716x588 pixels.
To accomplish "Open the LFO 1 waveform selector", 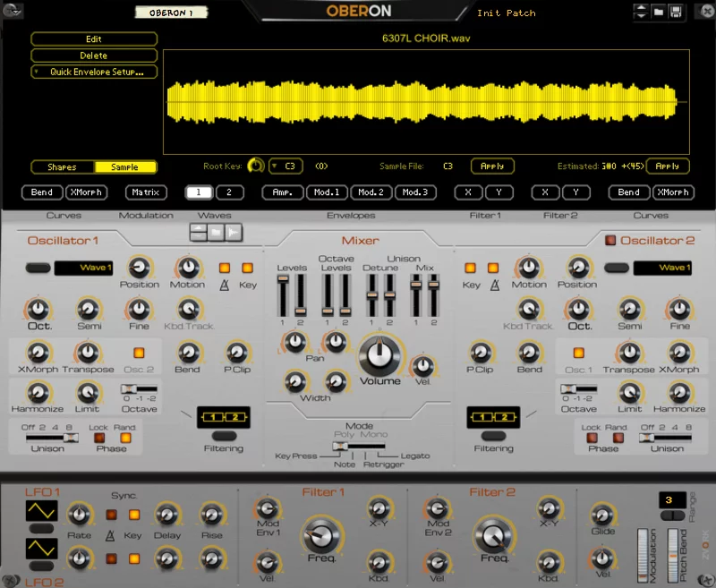I will [x=41, y=511].
